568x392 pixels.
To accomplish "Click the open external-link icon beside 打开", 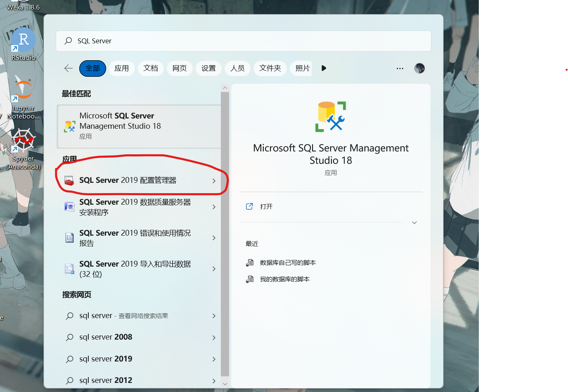I will click(x=249, y=206).
